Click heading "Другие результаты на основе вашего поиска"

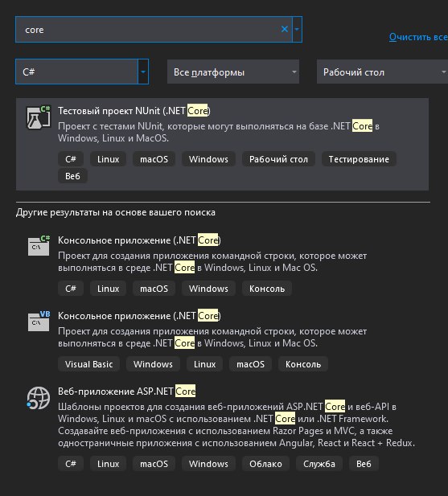click(x=116, y=212)
